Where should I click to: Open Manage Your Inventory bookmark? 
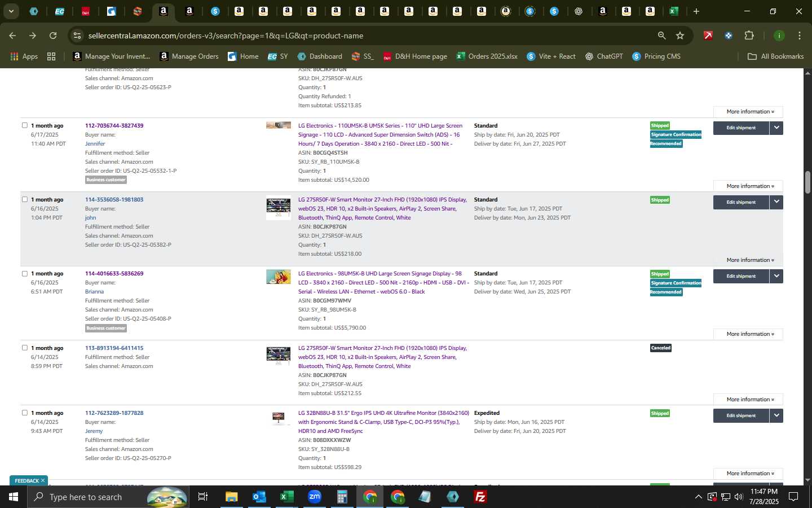point(112,56)
